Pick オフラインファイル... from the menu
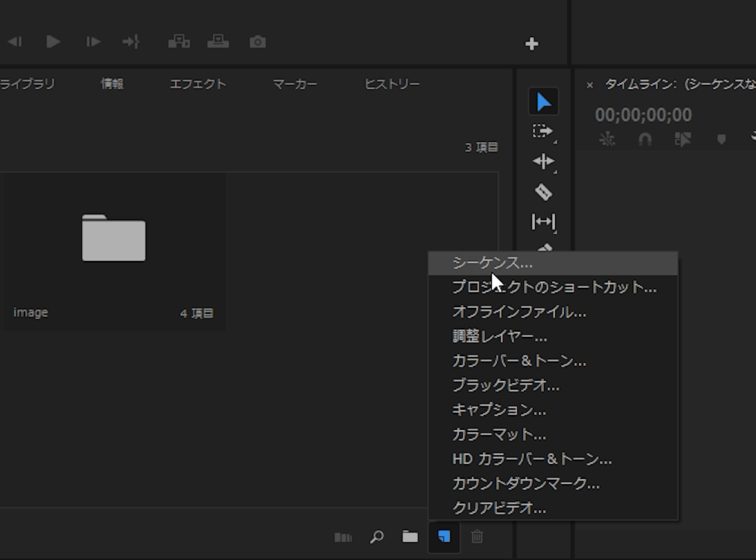 [553, 312]
